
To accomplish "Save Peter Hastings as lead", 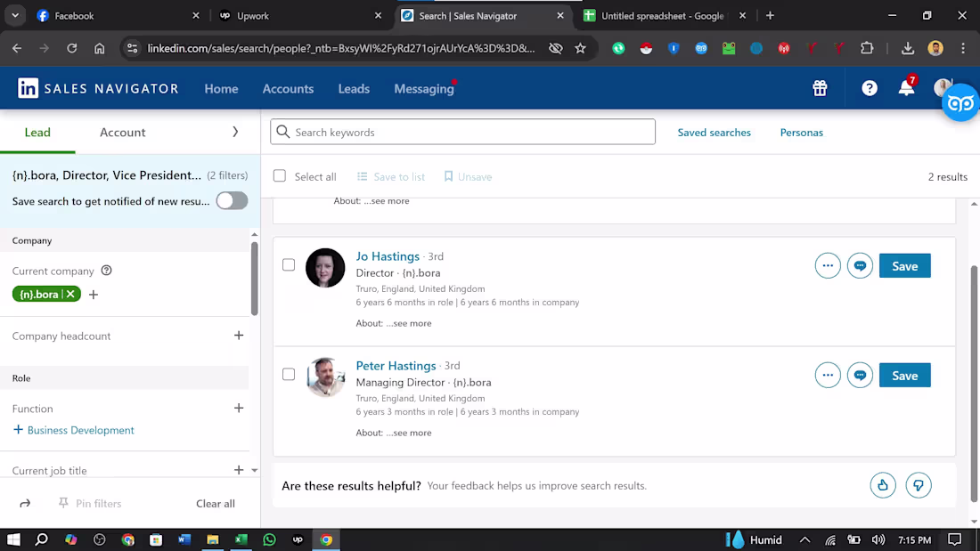I will (904, 376).
